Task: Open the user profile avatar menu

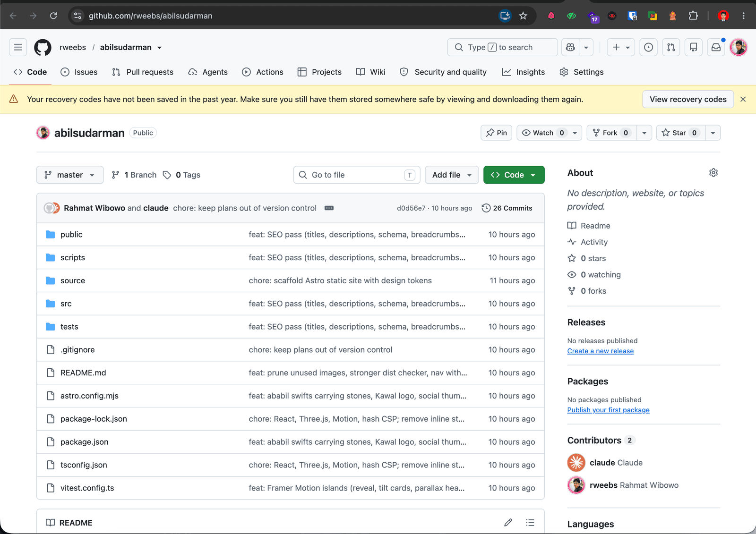Action: (739, 47)
